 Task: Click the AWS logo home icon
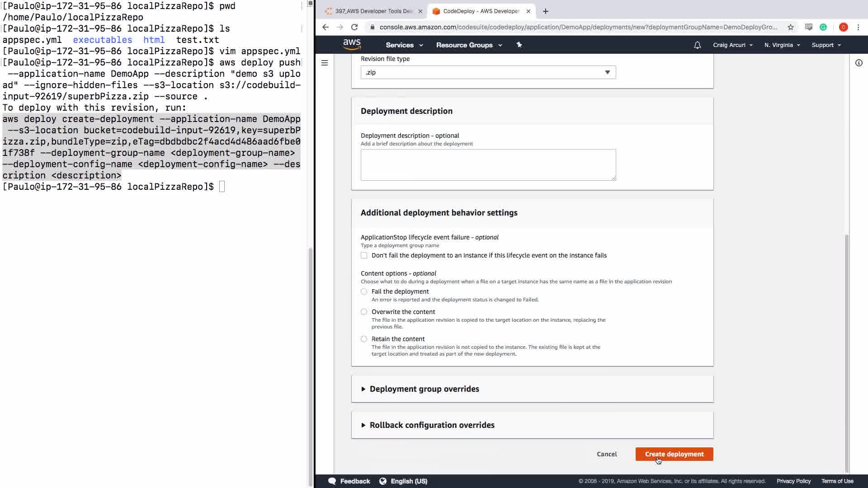click(352, 44)
